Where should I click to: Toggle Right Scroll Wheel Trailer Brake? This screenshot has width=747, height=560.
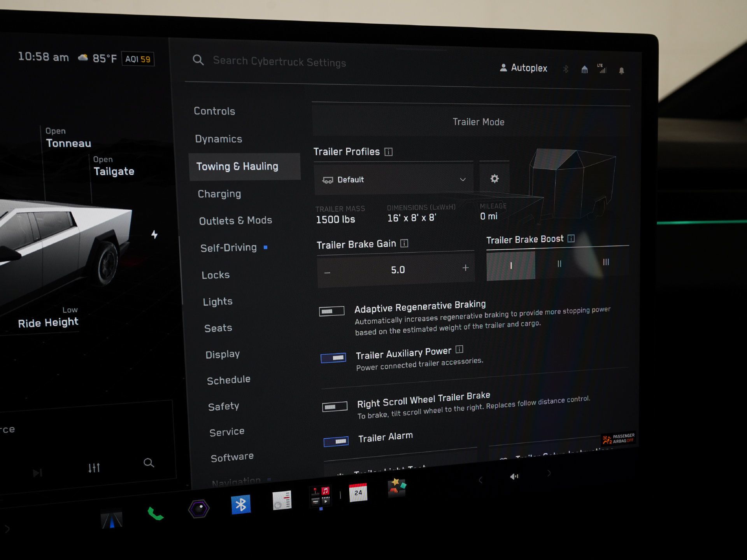335,407
